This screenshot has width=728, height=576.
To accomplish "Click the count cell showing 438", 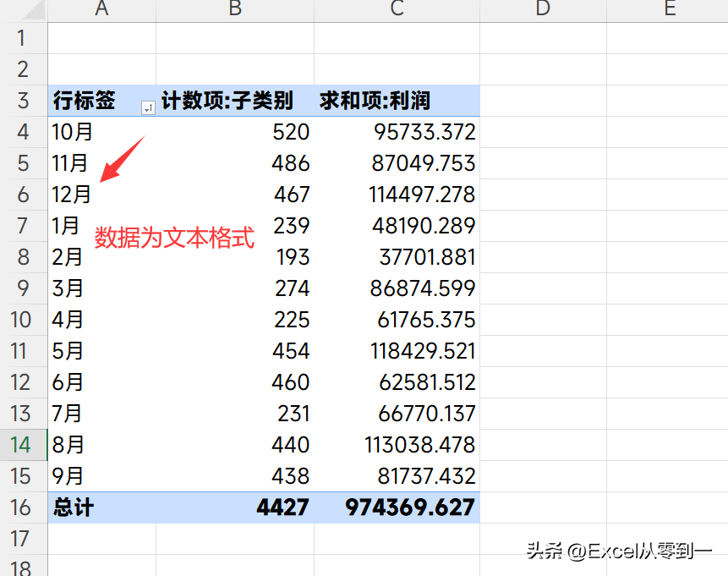I will [x=235, y=476].
